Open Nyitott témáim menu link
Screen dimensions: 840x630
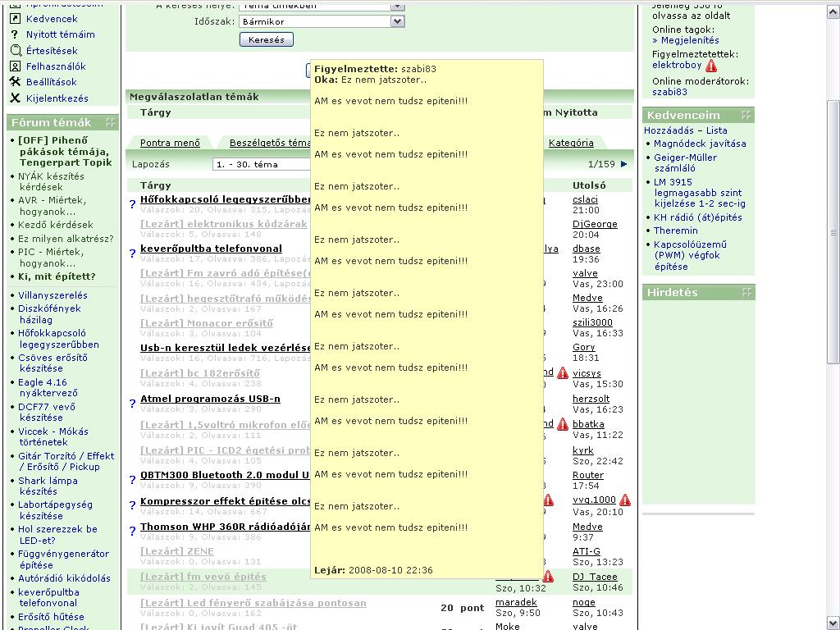pyautogui.click(x=61, y=34)
